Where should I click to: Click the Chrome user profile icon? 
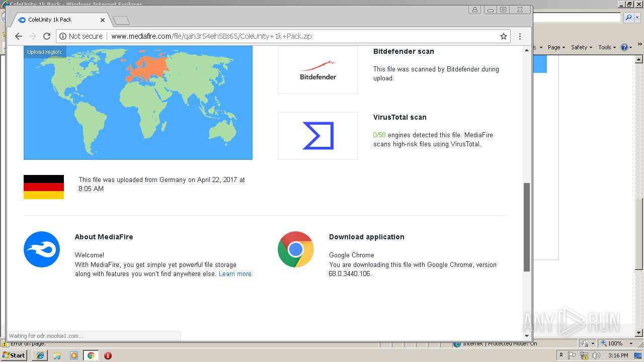coord(474,10)
